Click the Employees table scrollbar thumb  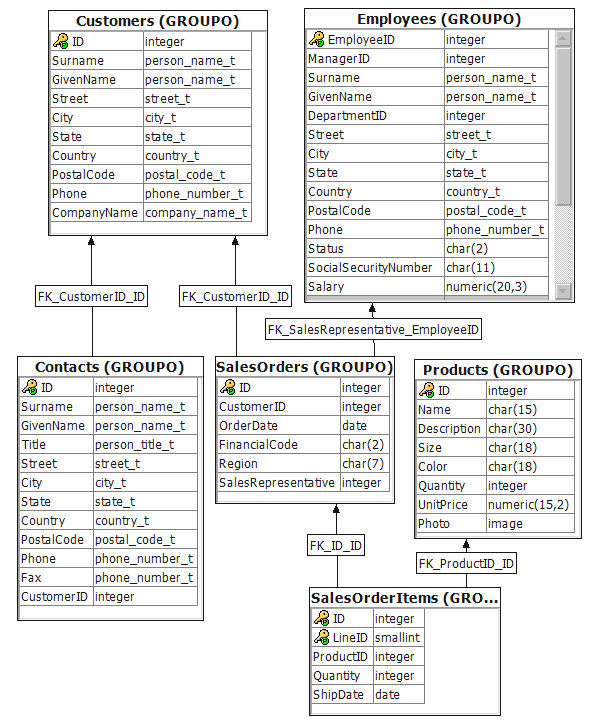pos(563,126)
